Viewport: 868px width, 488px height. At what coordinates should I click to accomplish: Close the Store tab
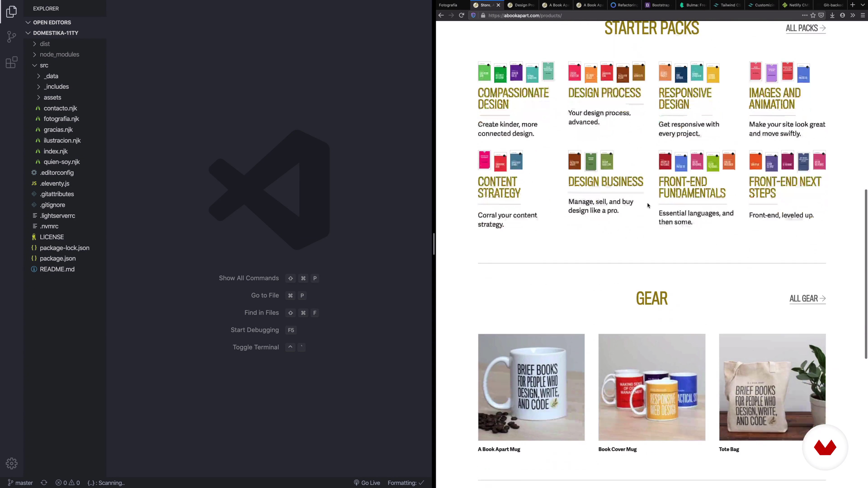click(x=498, y=5)
